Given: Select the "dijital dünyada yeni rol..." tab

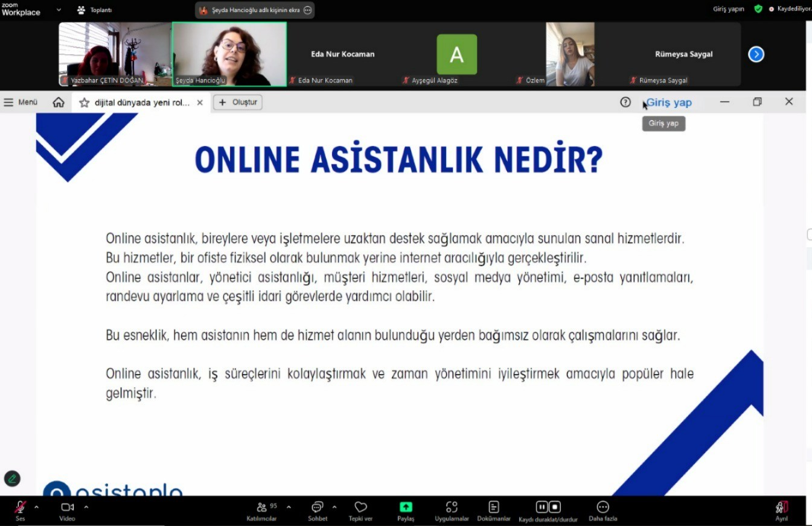Looking at the screenshot, I should click(x=141, y=103).
